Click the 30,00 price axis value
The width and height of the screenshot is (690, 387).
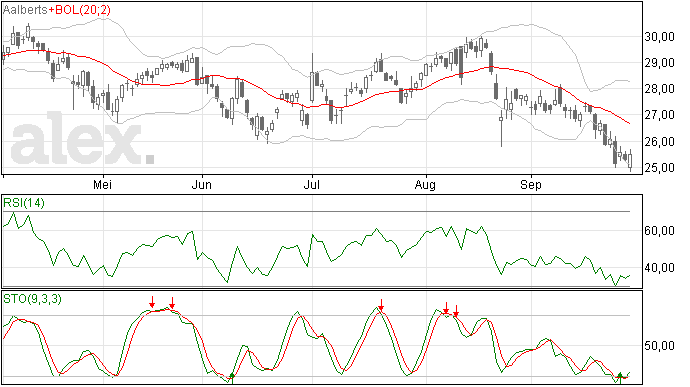point(660,37)
